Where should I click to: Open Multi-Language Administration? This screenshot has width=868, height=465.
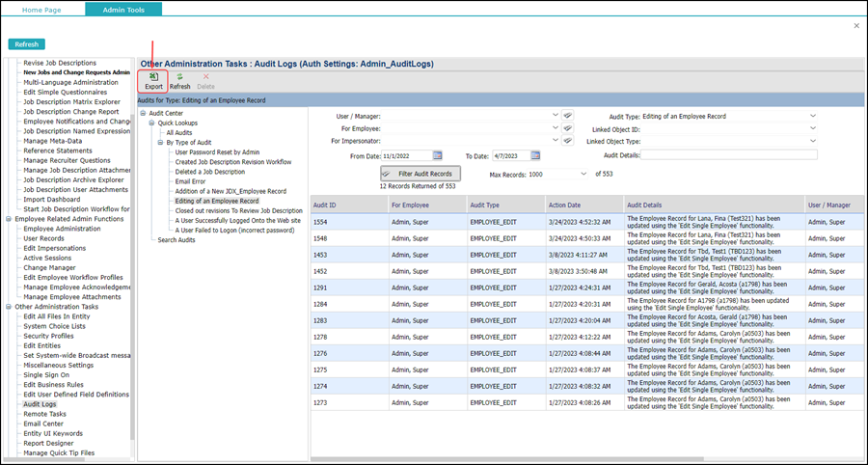70,82
